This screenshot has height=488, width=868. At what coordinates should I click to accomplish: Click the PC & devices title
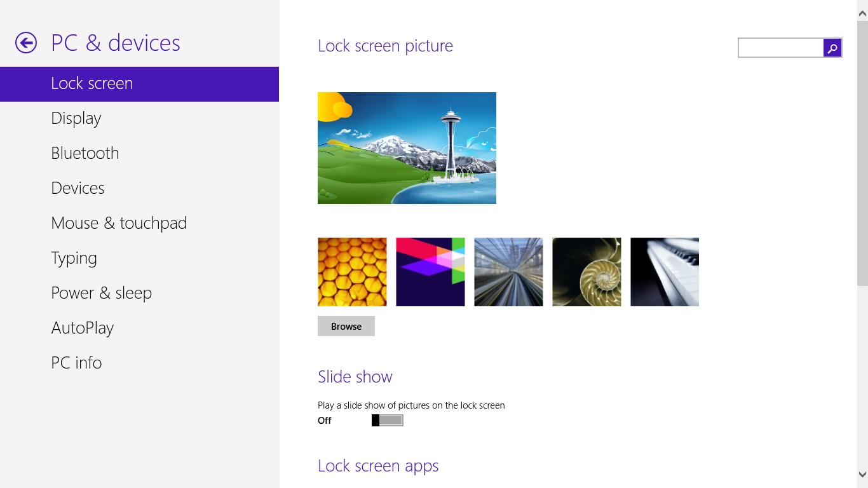[116, 43]
